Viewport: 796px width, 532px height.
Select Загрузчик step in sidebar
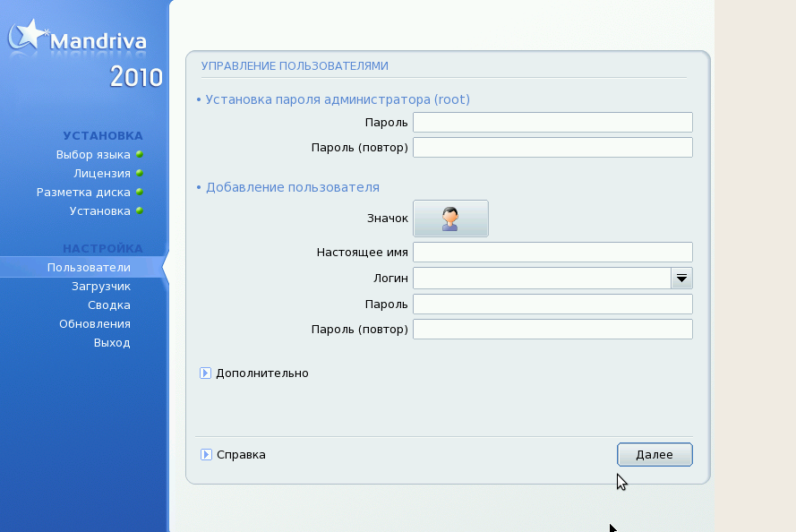(101, 287)
